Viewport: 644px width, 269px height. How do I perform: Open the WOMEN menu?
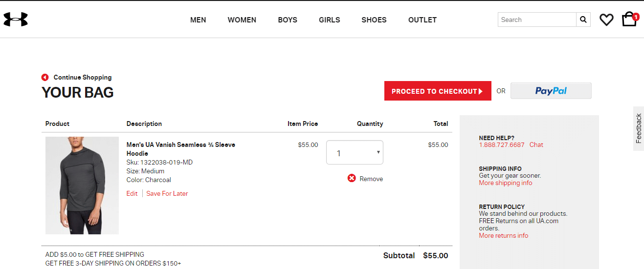(x=242, y=20)
